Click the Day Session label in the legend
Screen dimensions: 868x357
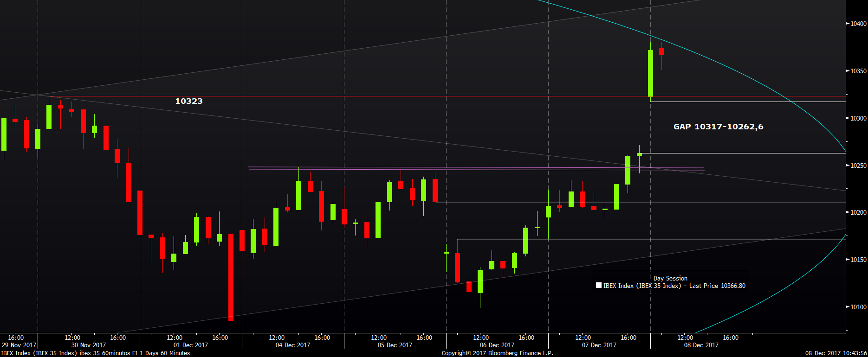tap(670, 278)
